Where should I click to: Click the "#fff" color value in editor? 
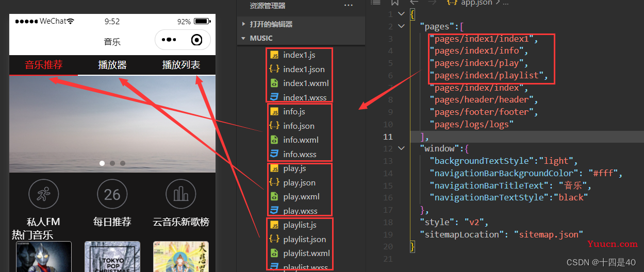pos(603,173)
